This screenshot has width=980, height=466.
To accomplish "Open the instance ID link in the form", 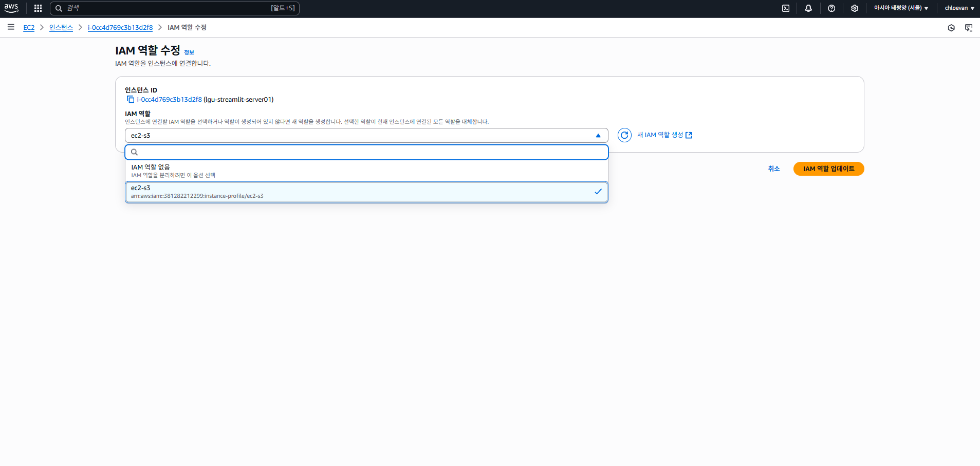I will click(169, 100).
